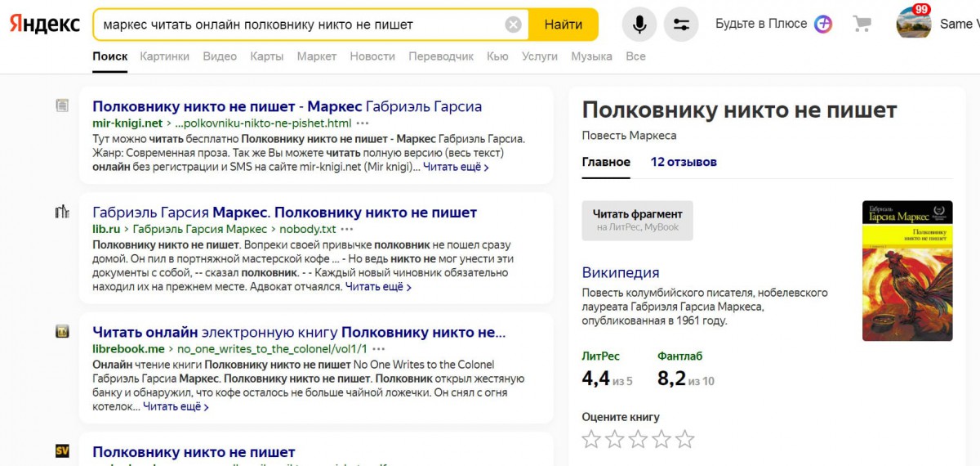Open the Новости tab
The width and height of the screenshot is (980, 466).
point(372,56)
